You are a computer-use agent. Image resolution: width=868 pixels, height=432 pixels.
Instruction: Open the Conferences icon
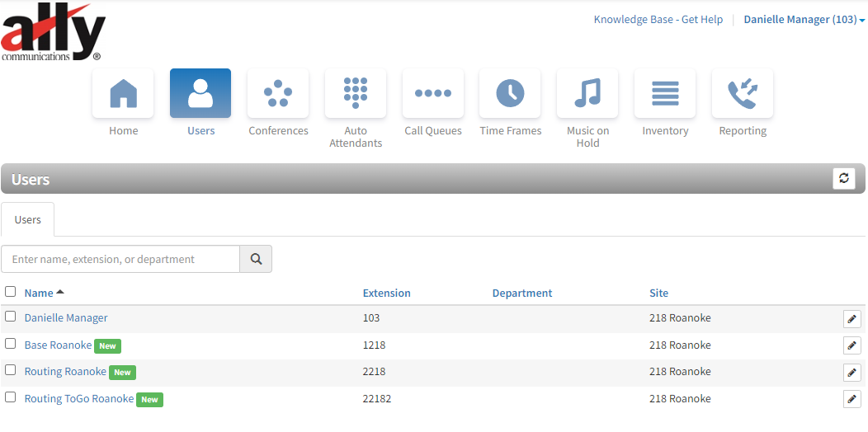[x=278, y=93]
